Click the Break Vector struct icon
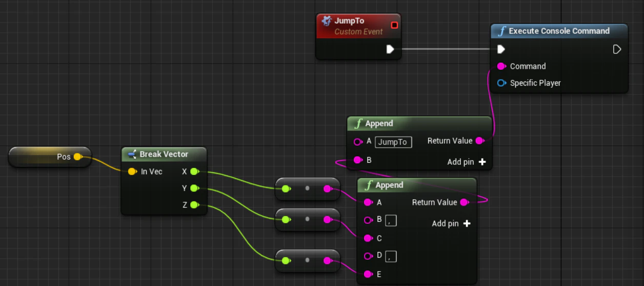Screen dimensions: 644x286 click(132, 154)
